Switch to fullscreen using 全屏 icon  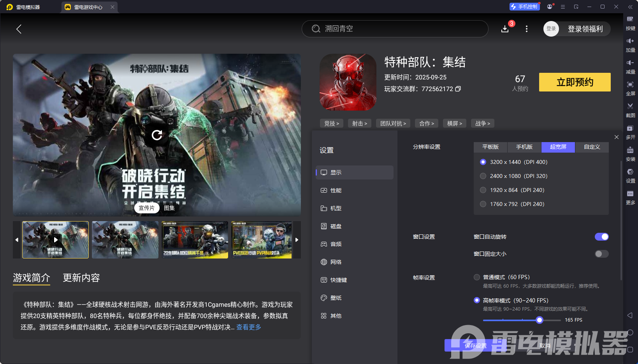[631, 88]
